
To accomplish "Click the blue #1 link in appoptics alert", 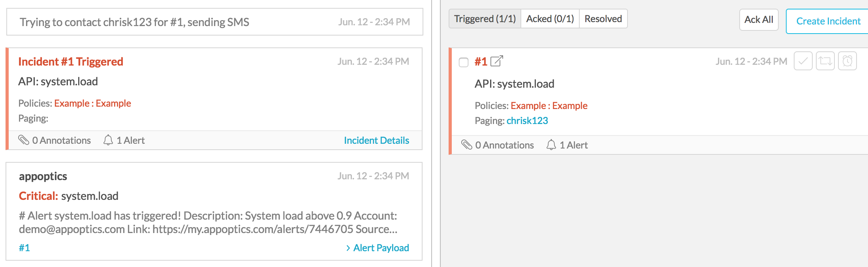I will 24,248.
